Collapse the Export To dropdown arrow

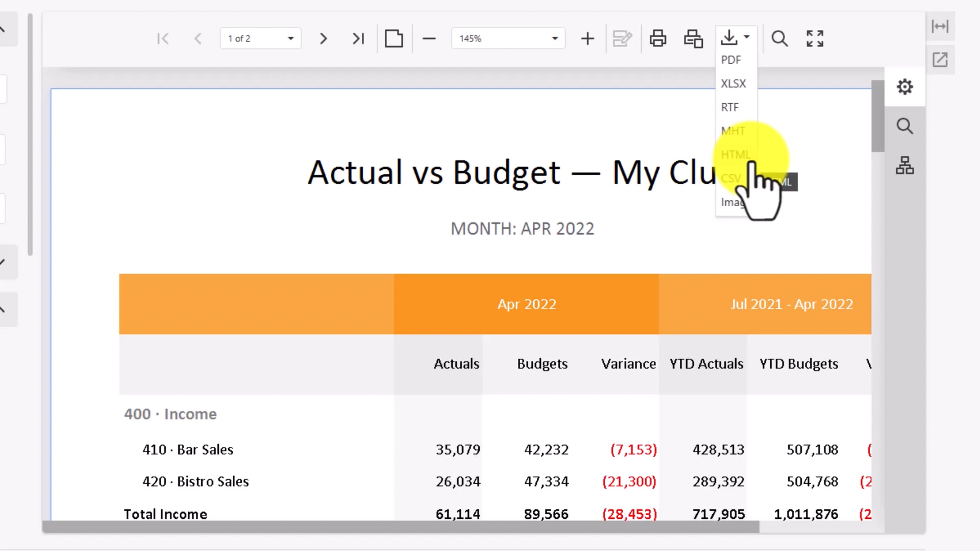747,37
